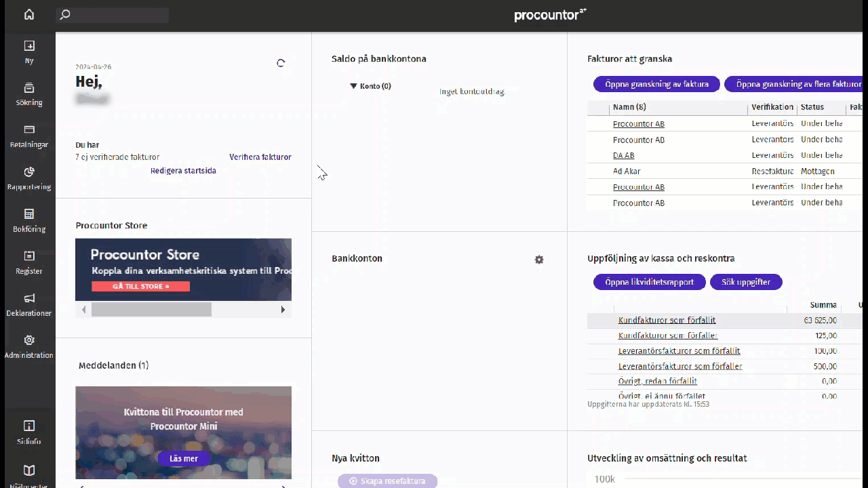Click the Verifiera fakturor link
This screenshot has width=868, height=488.
[260, 157]
